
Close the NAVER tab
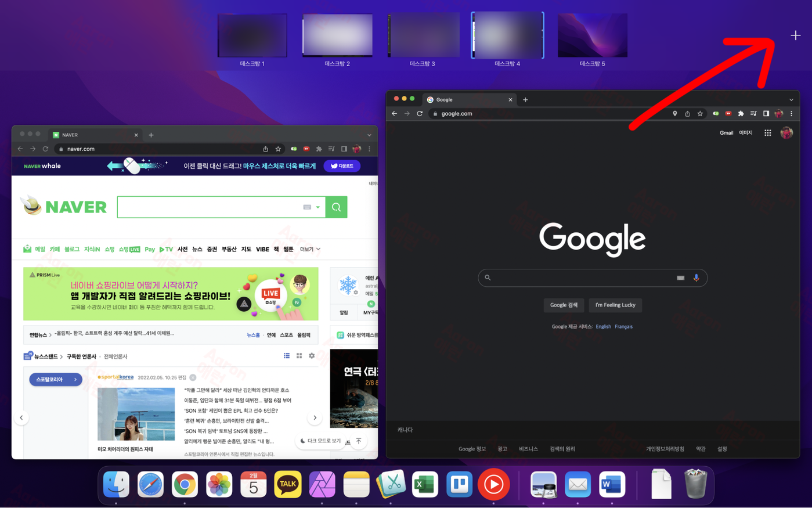(136, 135)
